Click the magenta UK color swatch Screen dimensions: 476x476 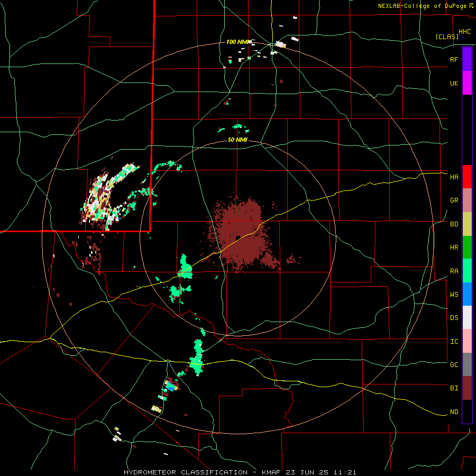[x=467, y=83]
